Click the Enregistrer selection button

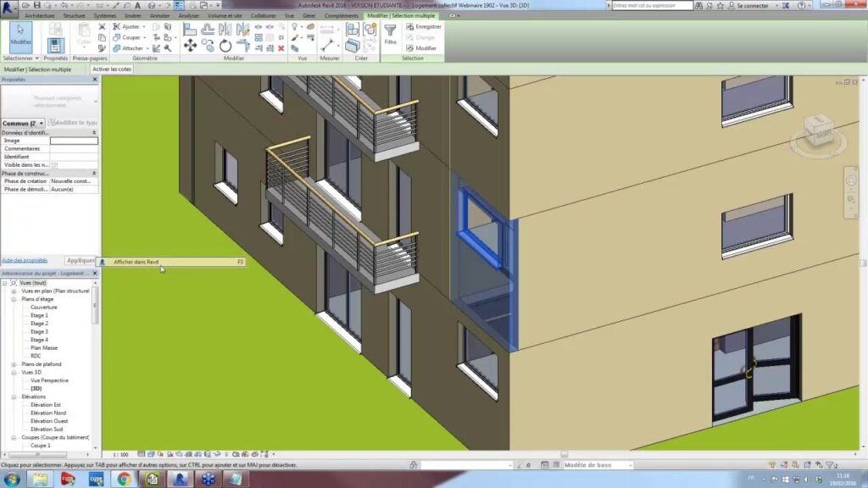pyautogui.click(x=427, y=26)
